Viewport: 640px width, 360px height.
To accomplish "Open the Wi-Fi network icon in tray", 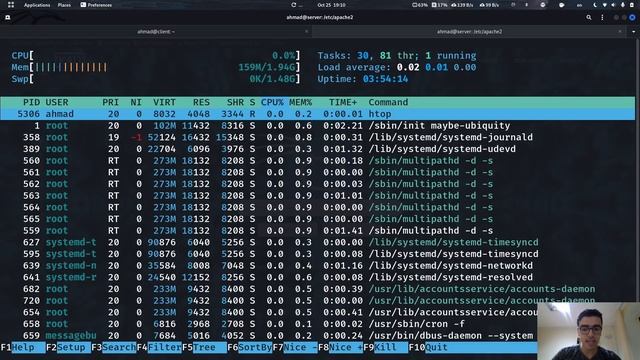I will (604, 5).
